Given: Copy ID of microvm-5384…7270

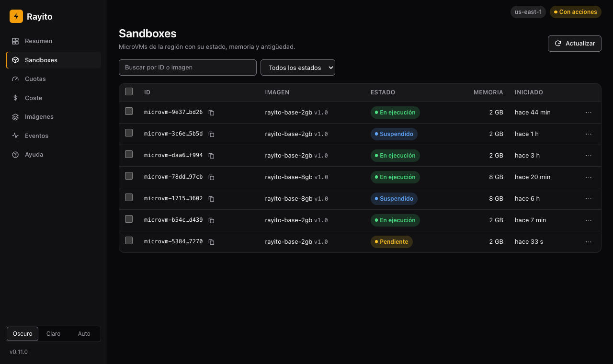Looking at the screenshot, I should (x=211, y=242).
